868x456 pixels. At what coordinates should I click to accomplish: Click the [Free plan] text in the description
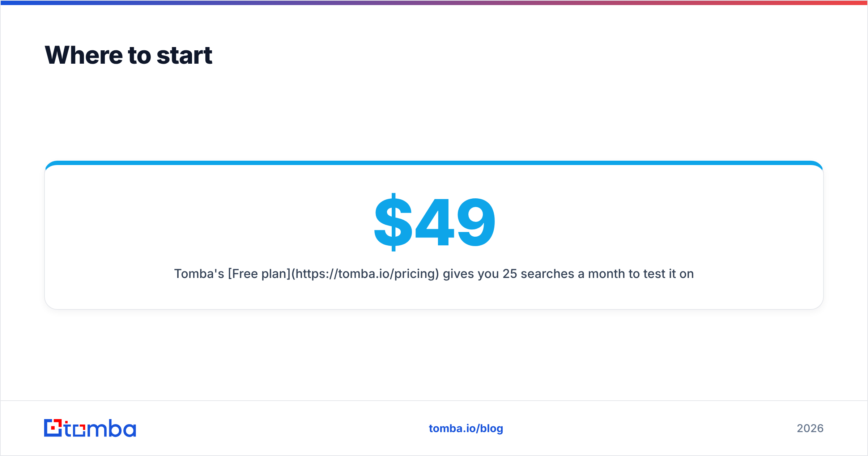(x=259, y=274)
